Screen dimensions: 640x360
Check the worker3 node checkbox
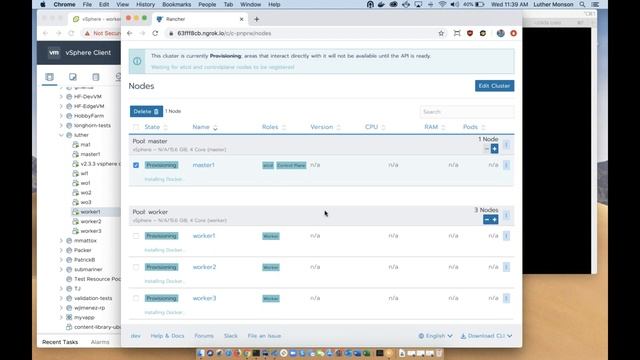tap(136, 298)
